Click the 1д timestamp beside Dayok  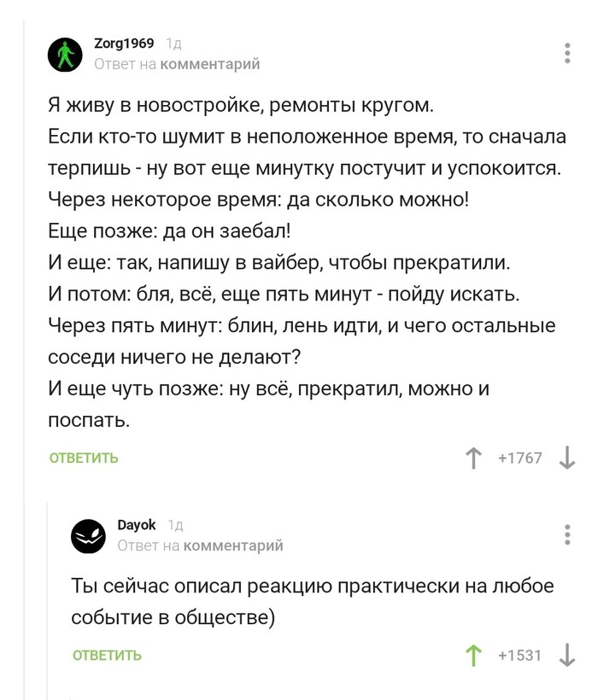[x=174, y=526]
